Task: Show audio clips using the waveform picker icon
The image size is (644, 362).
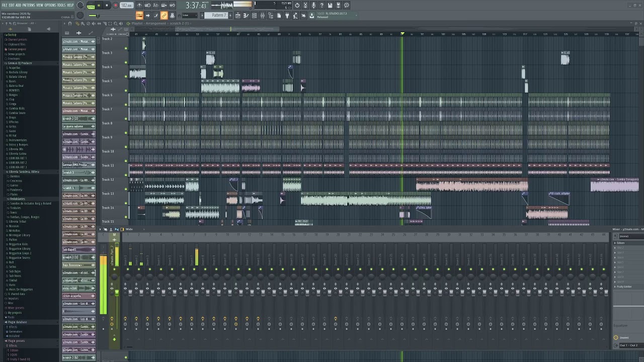Action: [x=79, y=33]
